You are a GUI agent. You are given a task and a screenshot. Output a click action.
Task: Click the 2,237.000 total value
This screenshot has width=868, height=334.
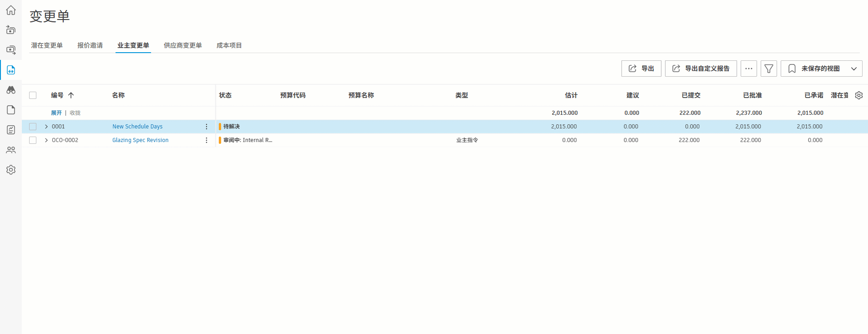point(749,113)
